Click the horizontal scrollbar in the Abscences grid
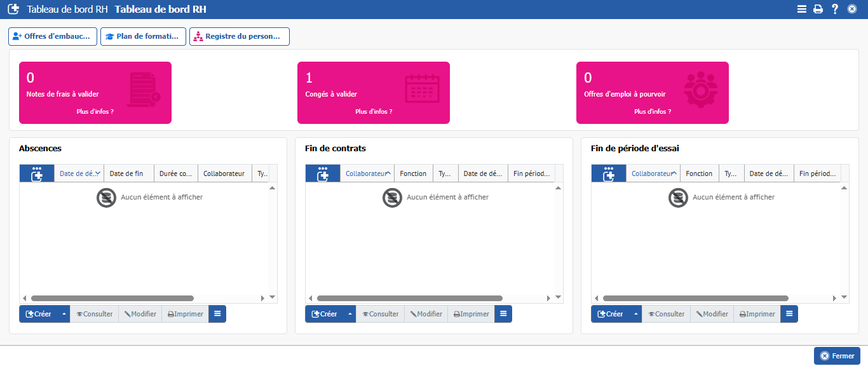868x366 pixels. click(x=112, y=298)
